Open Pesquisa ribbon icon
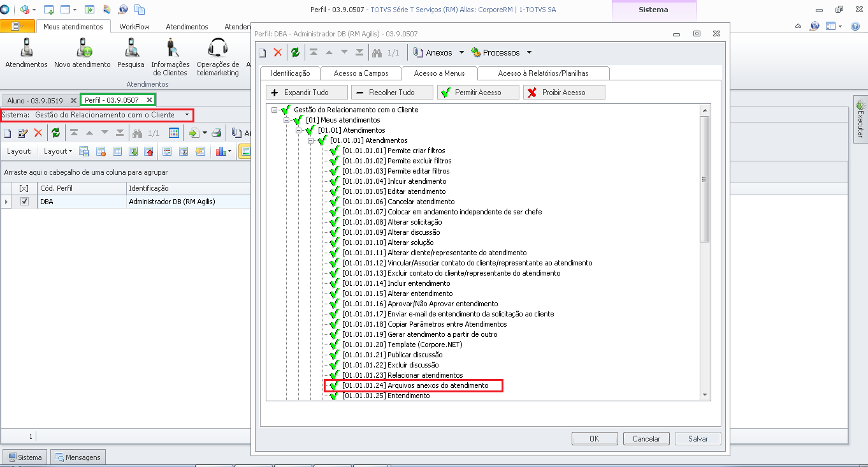 (131, 48)
